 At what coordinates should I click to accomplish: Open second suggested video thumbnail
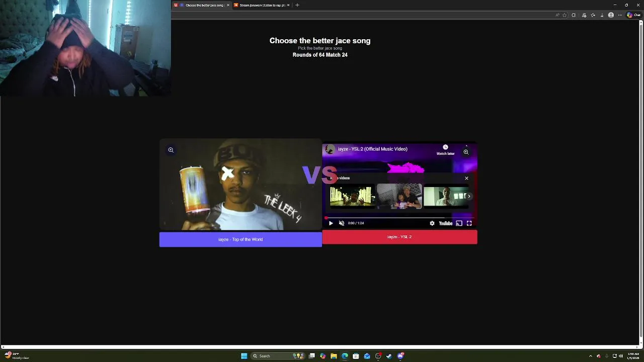pos(399,196)
